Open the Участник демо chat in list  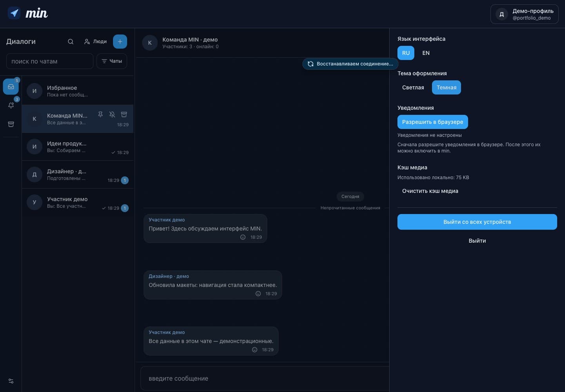tap(78, 202)
